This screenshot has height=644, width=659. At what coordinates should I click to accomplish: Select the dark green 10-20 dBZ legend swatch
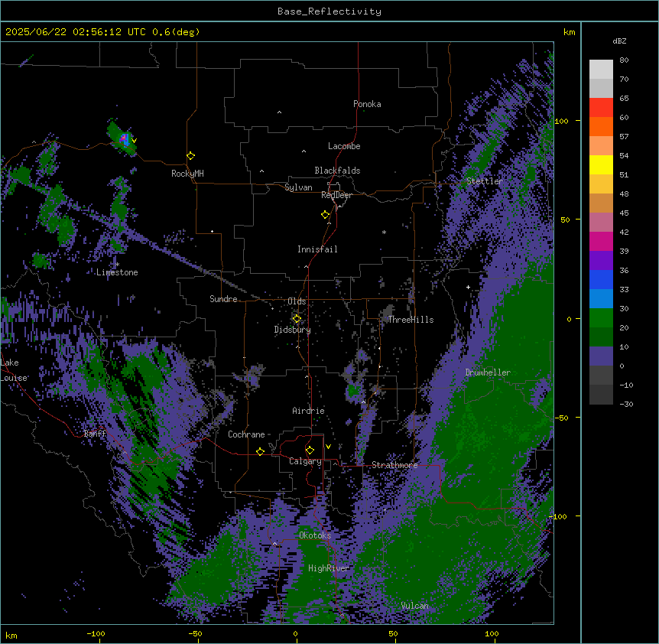tap(601, 337)
